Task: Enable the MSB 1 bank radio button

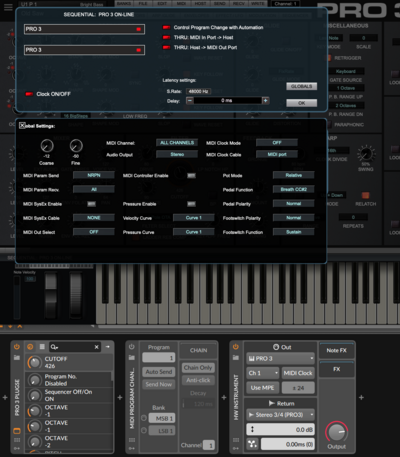Action: (x=144, y=418)
